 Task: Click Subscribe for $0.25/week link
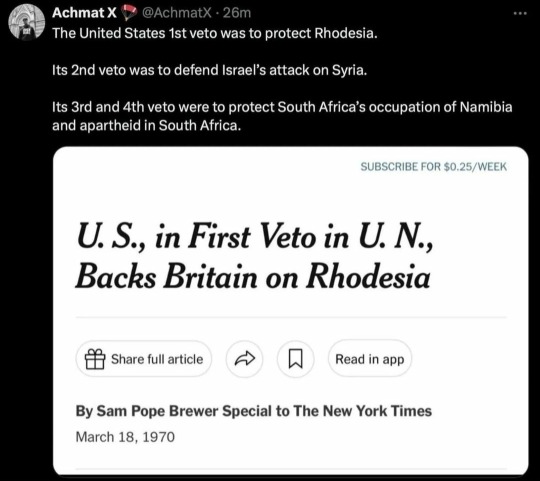[434, 167]
